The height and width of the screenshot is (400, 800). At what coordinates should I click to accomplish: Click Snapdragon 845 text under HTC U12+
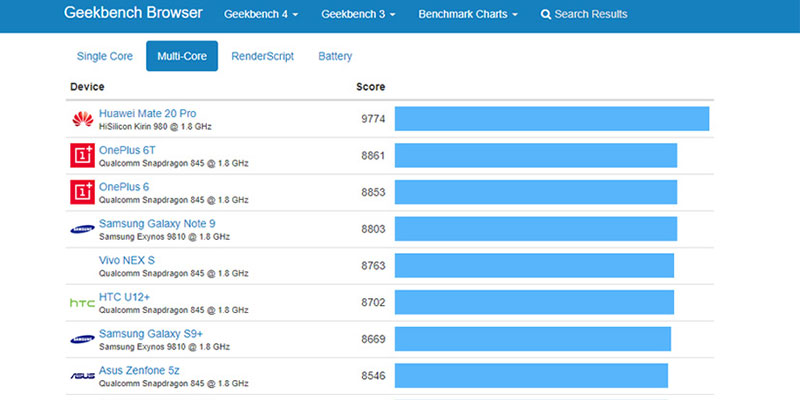(173, 311)
